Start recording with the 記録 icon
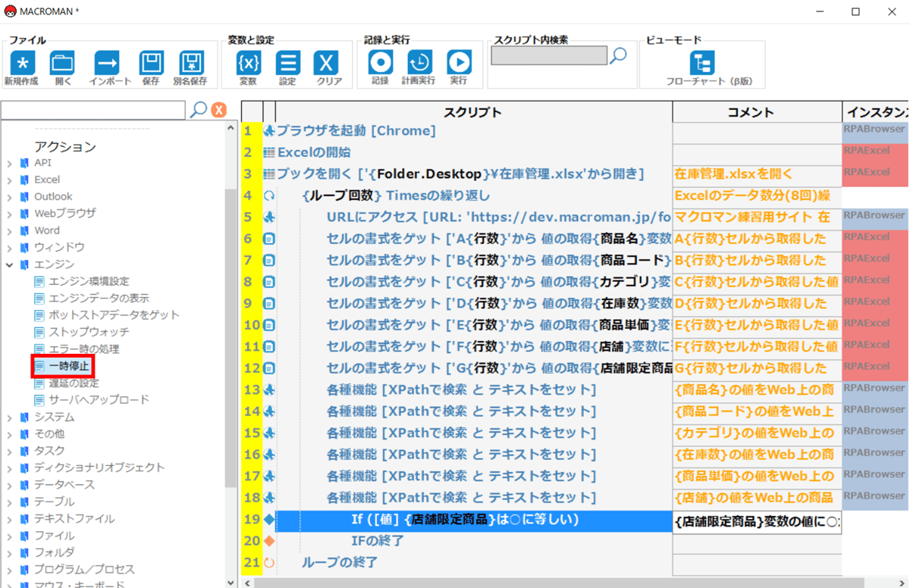The image size is (910, 588). (380, 63)
